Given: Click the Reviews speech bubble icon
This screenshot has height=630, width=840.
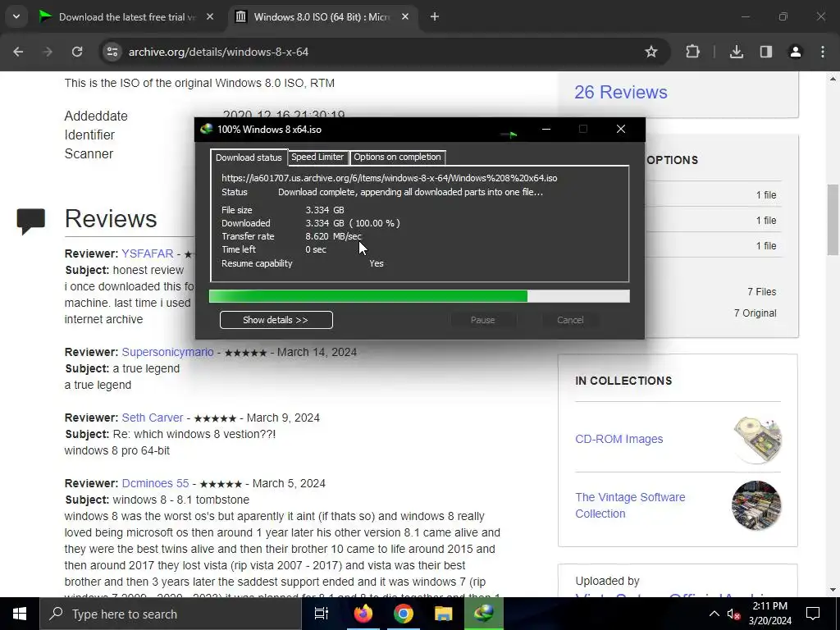Looking at the screenshot, I should [30, 221].
